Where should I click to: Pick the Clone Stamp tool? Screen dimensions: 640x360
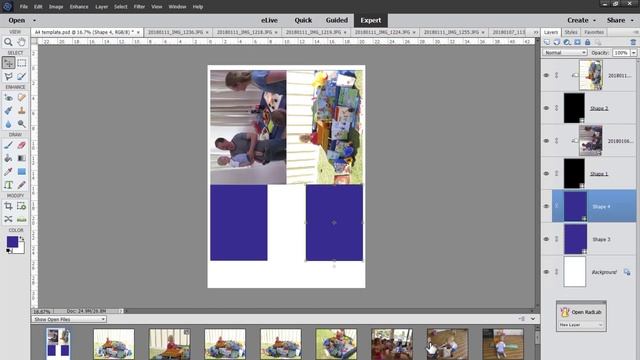tap(22, 111)
